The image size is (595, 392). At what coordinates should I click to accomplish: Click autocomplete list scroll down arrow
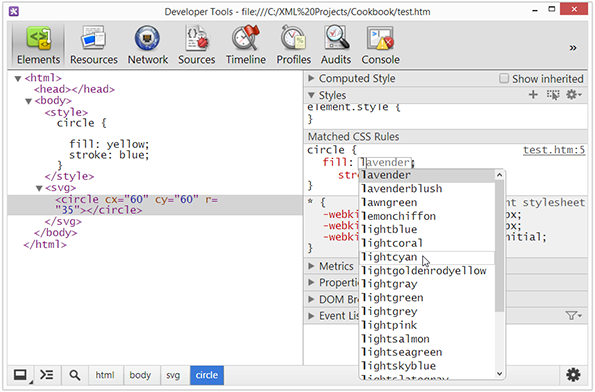(x=499, y=374)
